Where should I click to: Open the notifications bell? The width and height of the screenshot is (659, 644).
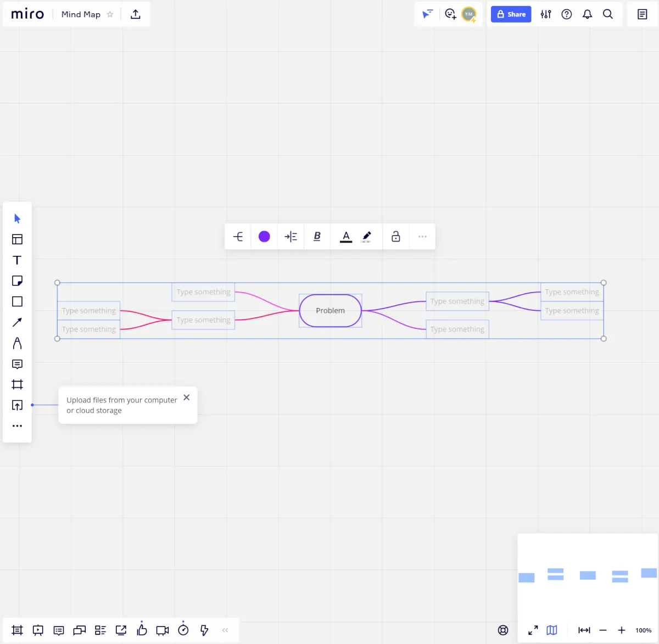point(587,14)
